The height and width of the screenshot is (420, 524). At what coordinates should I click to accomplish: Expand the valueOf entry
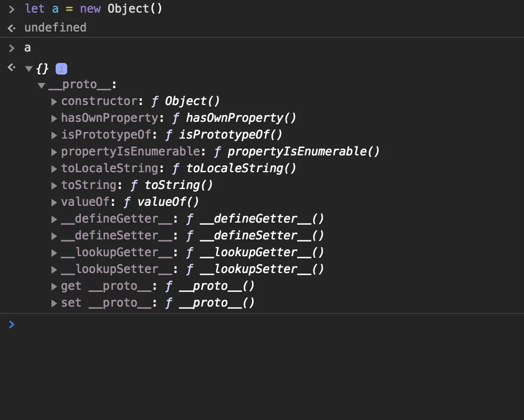[55, 203]
